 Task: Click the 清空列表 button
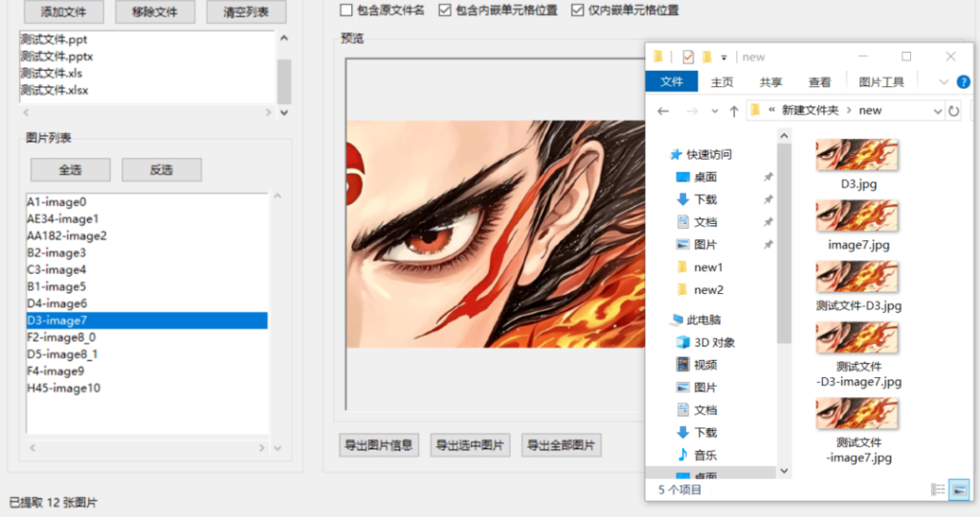(246, 11)
